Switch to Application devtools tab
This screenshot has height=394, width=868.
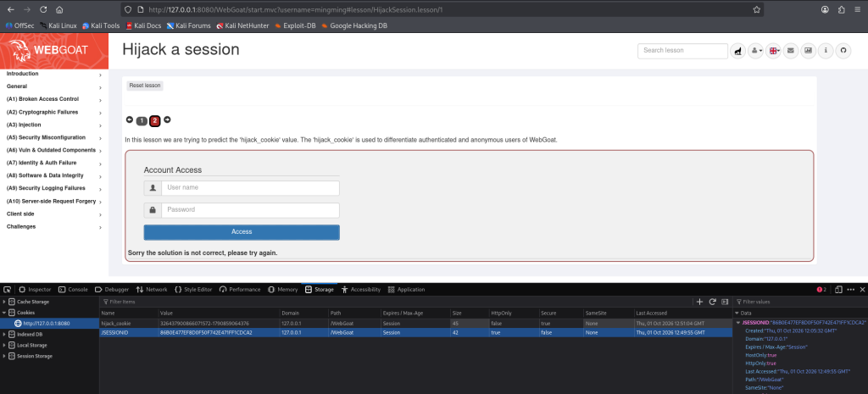coord(406,290)
